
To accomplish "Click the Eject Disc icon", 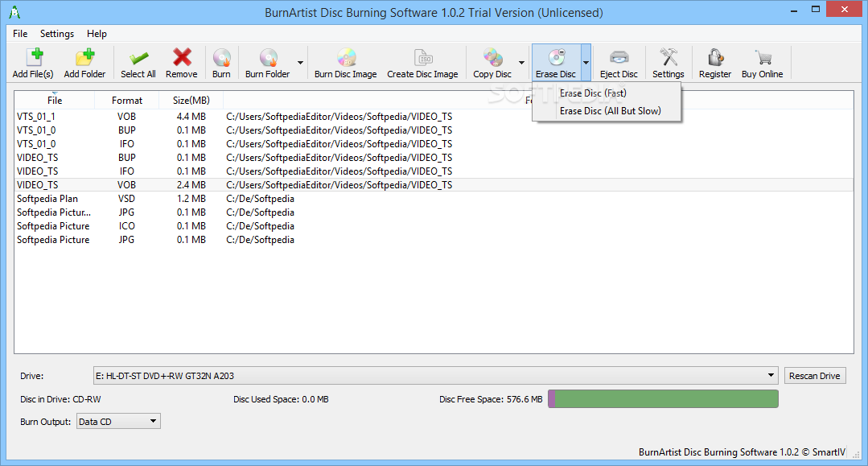I will (x=619, y=57).
